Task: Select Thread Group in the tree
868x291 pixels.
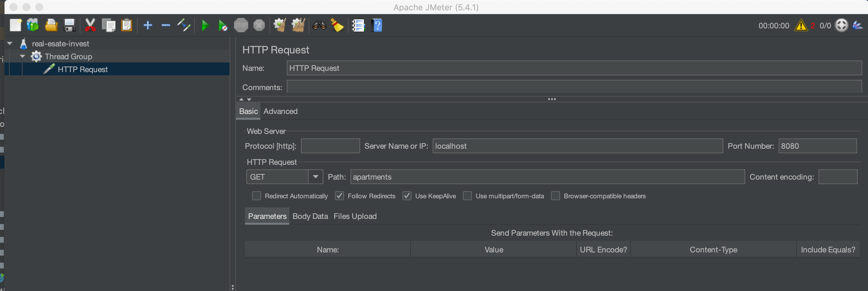Action: point(68,56)
